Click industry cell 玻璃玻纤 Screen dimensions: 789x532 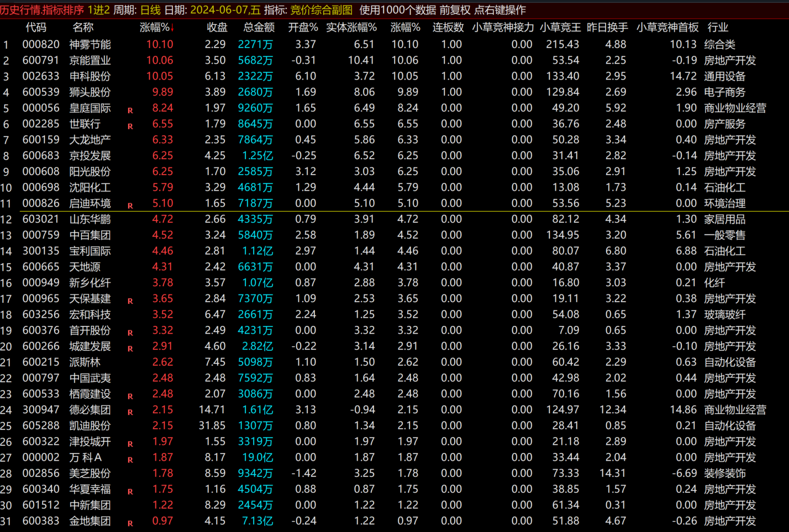click(x=724, y=315)
